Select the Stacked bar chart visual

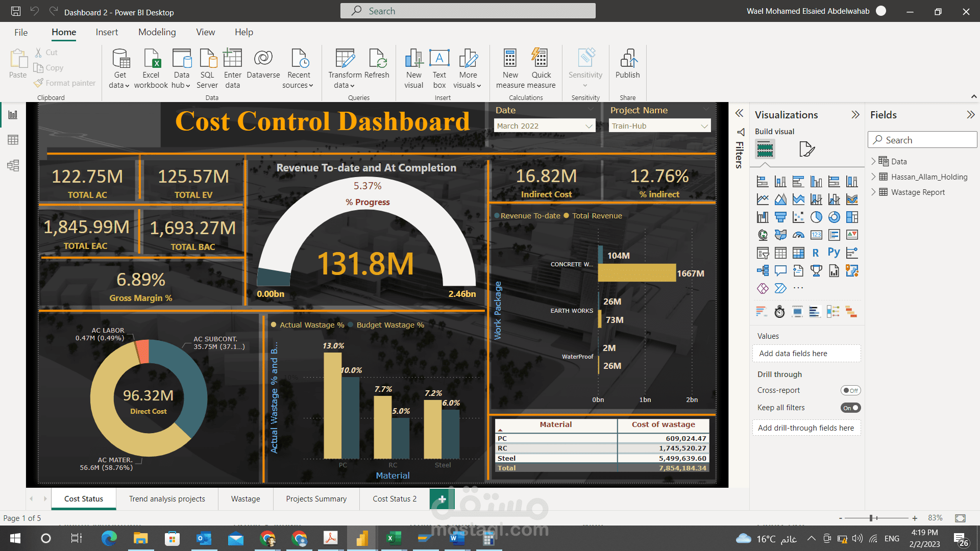point(763,182)
